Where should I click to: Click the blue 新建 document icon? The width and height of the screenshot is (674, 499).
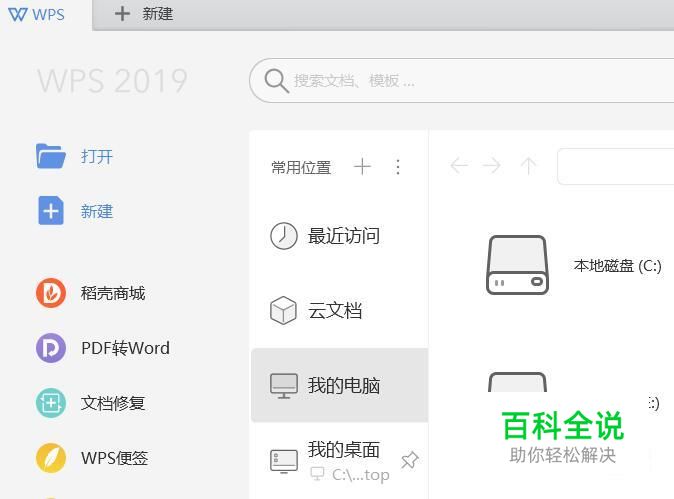point(51,211)
